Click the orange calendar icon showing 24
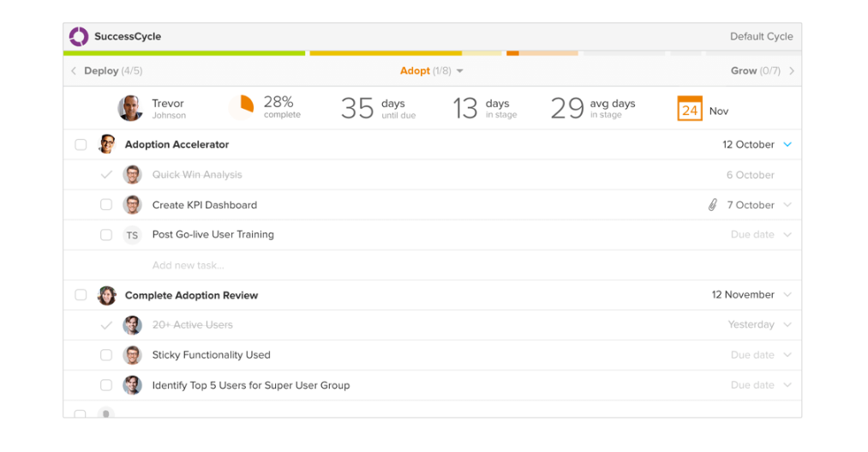The height and width of the screenshot is (452, 868). pos(690,109)
